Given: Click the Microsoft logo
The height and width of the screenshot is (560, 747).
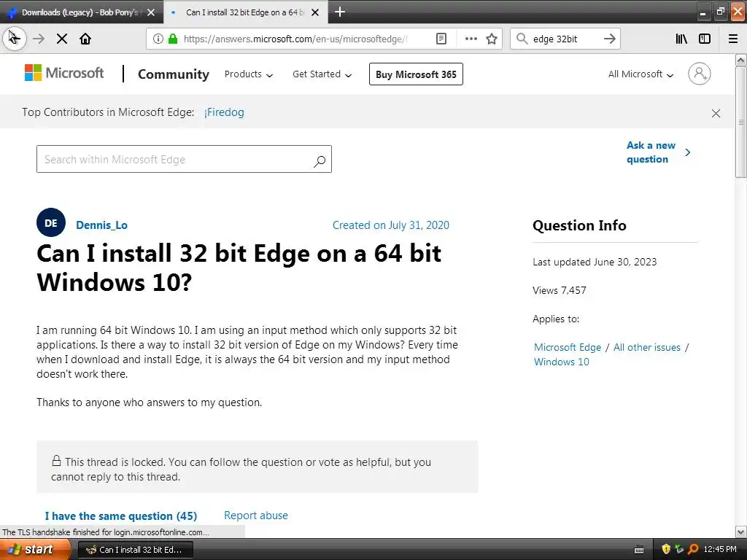Looking at the screenshot, I should click(x=64, y=74).
